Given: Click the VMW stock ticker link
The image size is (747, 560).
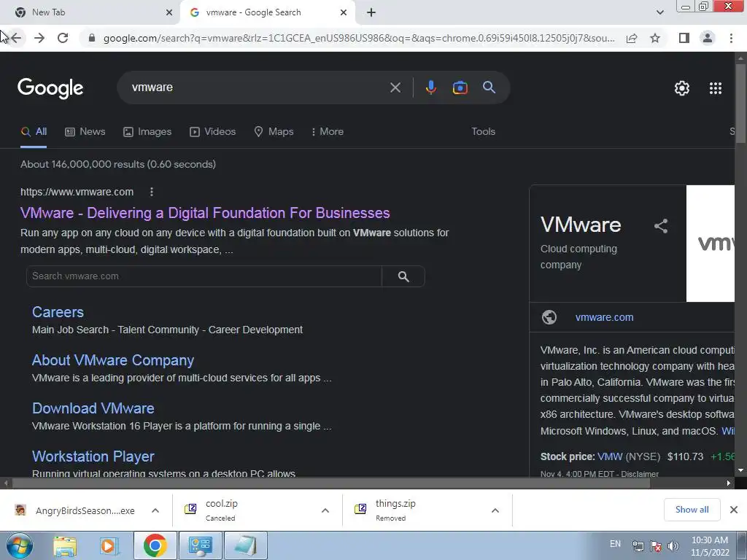Looking at the screenshot, I should click(x=610, y=456).
